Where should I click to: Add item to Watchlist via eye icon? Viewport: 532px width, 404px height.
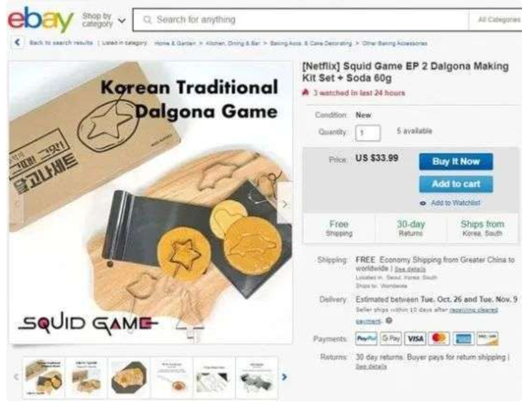tap(423, 204)
